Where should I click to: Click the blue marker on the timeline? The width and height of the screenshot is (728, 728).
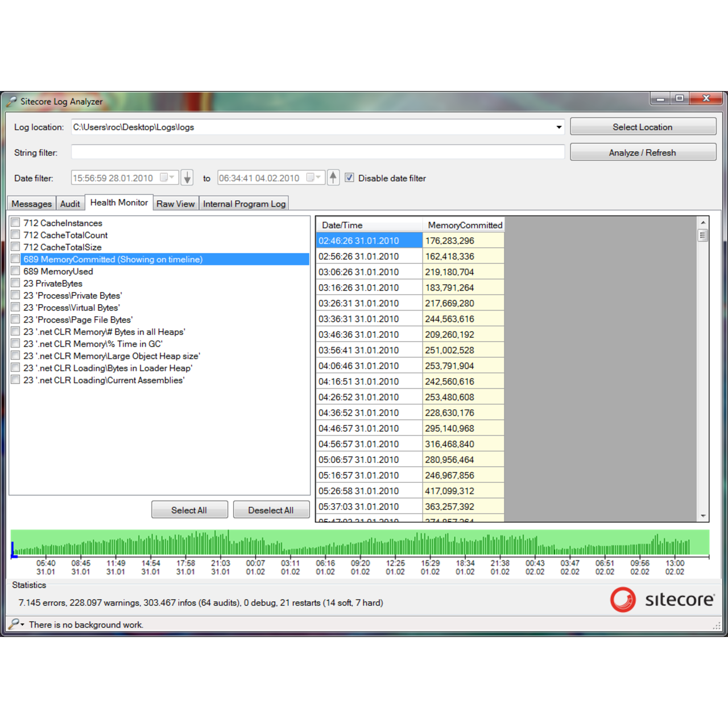(13, 549)
